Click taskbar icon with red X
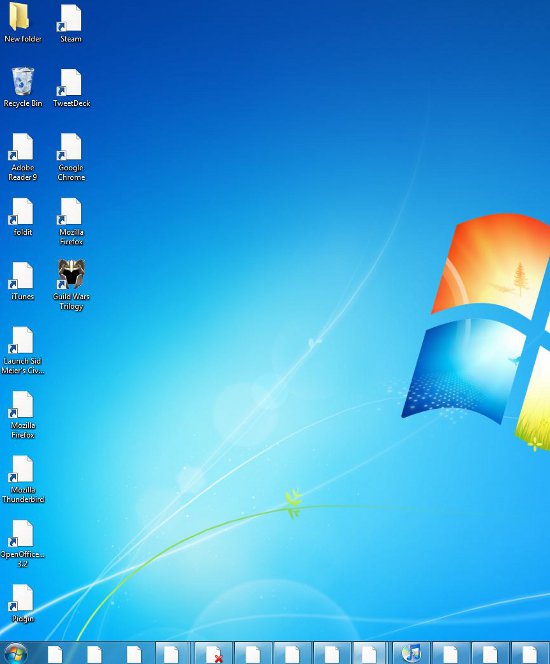Screen dimensions: 550x664 coord(214,654)
